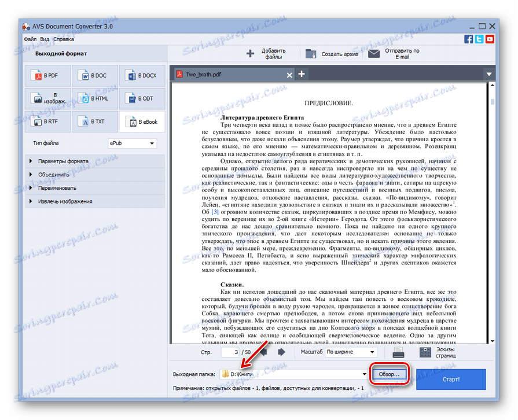
Task: Click the print document icon
Action: 398,353
